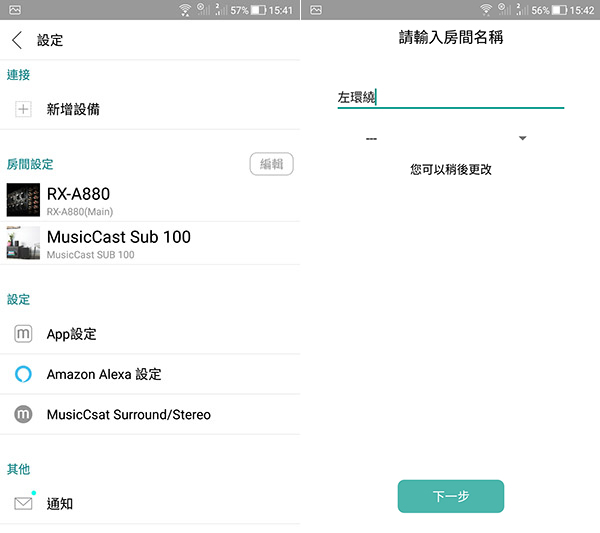Tap the 15:41 clock on left status bar
This screenshot has height=533, width=600.
pyautogui.click(x=280, y=10)
